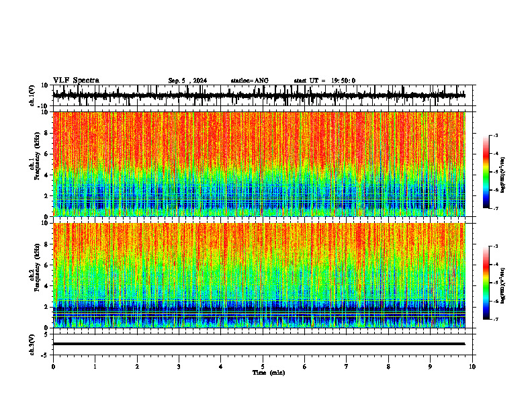Click time axis tick label "0"
This screenshot has height=411, width=532.
(53, 367)
